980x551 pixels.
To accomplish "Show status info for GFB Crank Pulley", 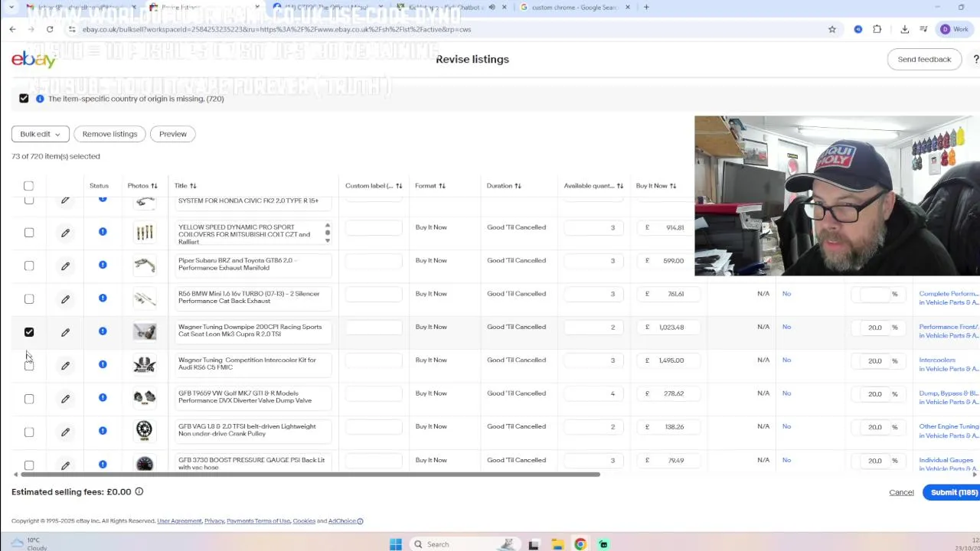I will (103, 431).
